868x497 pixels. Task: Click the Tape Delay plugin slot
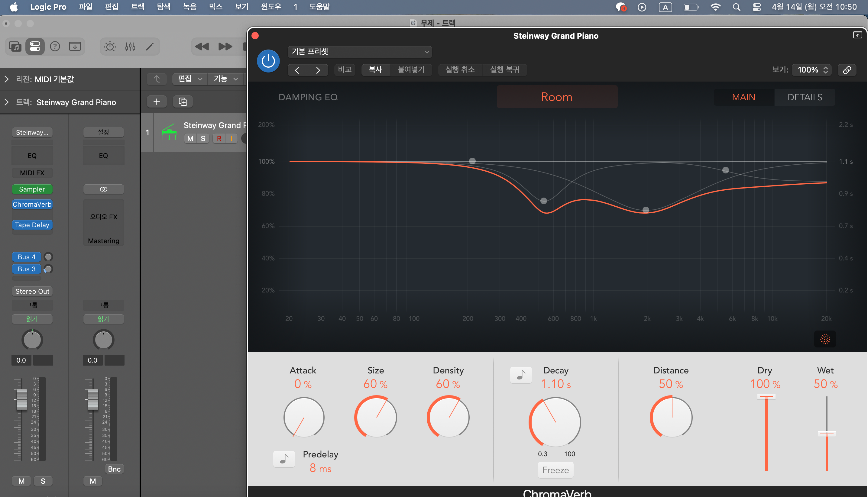[x=32, y=225]
